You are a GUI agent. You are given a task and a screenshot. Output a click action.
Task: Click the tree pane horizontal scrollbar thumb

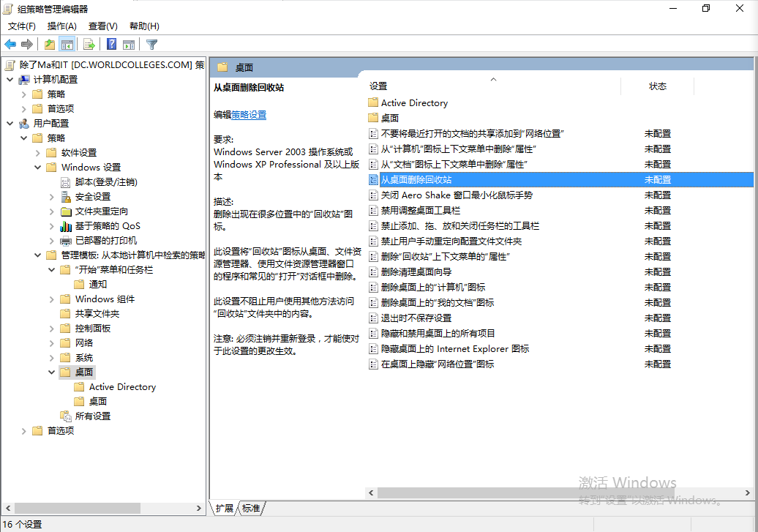coord(78,509)
